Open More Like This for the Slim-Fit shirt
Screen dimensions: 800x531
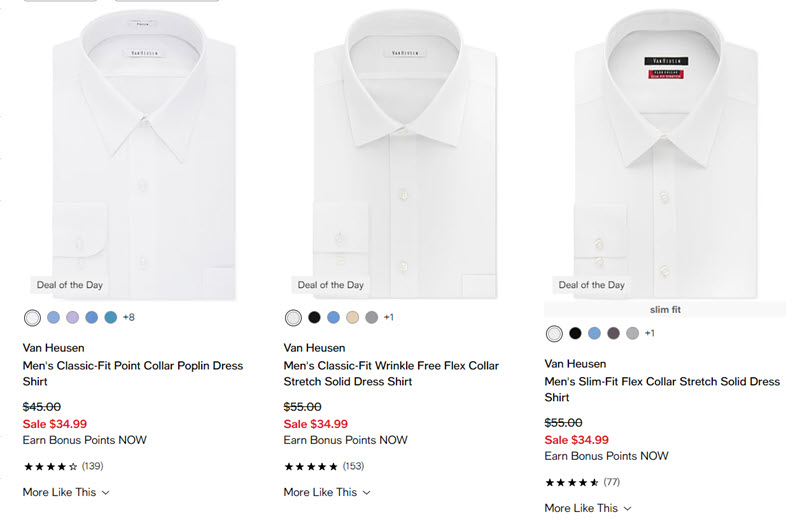point(588,508)
